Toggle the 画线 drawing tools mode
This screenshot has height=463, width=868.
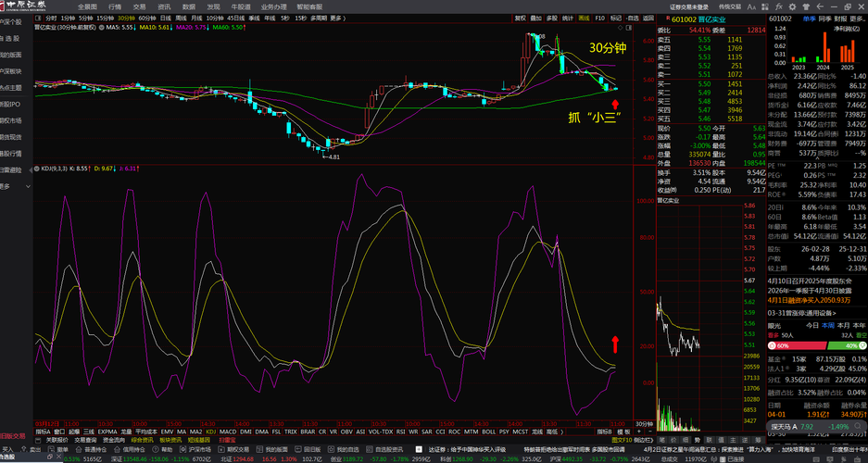click(x=584, y=18)
